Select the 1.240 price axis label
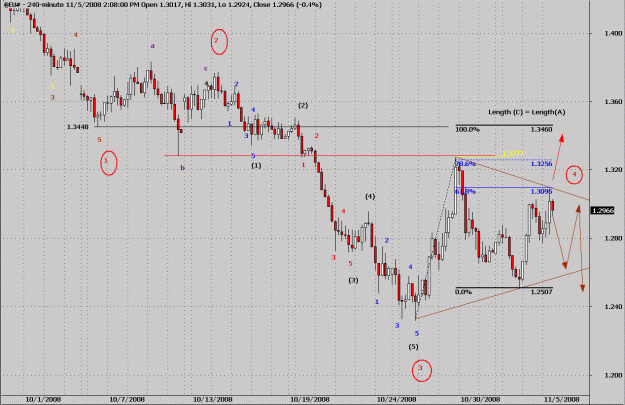Viewport: 625px width, 405px height. tap(613, 307)
